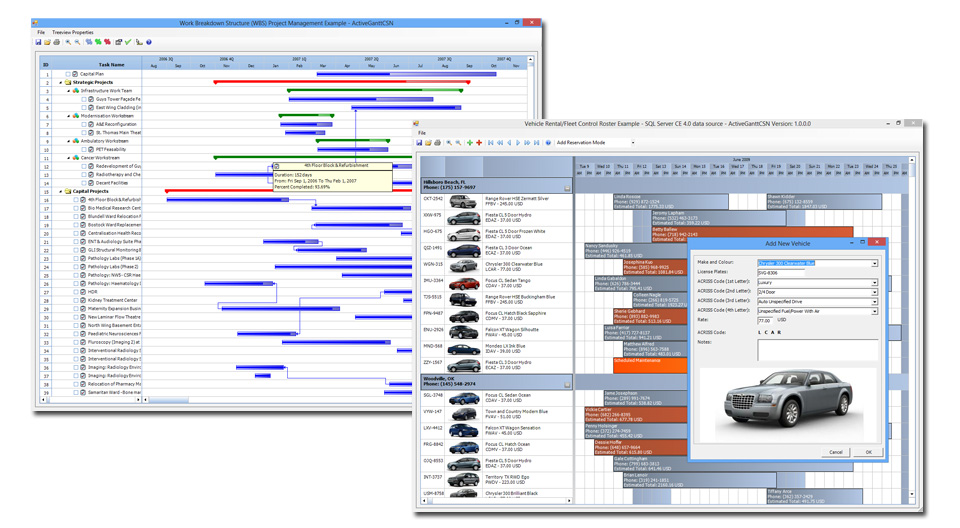
Task: Click double-left rewind arrow in Vehicle Rental toolbar
Action: 500,143
